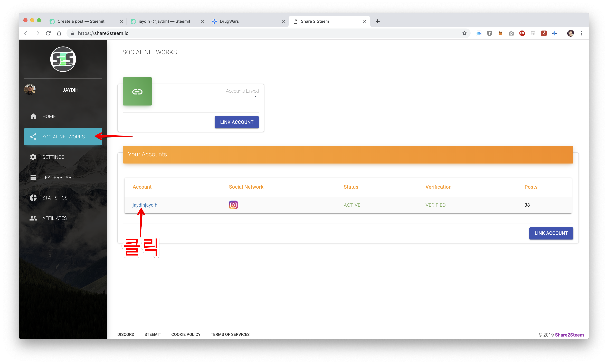Open the Chrome profile avatar
This screenshot has height=364, width=608.
(x=571, y=33)
